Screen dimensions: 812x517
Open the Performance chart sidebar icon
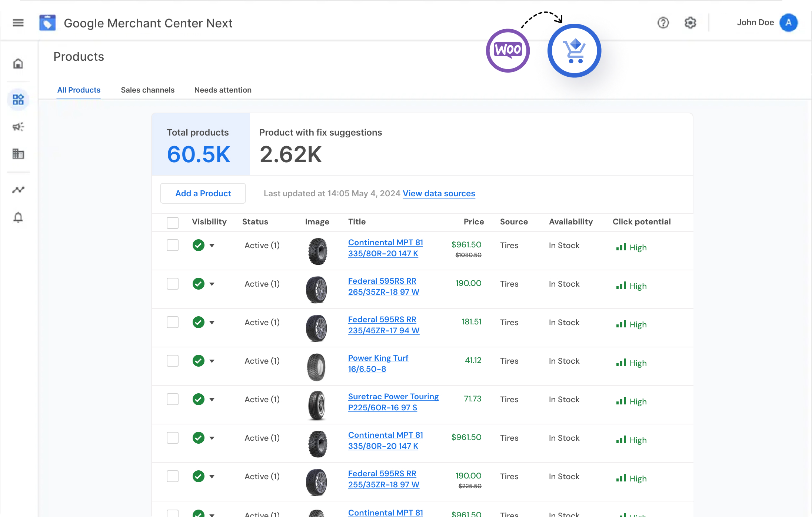[x=18, y=190]
